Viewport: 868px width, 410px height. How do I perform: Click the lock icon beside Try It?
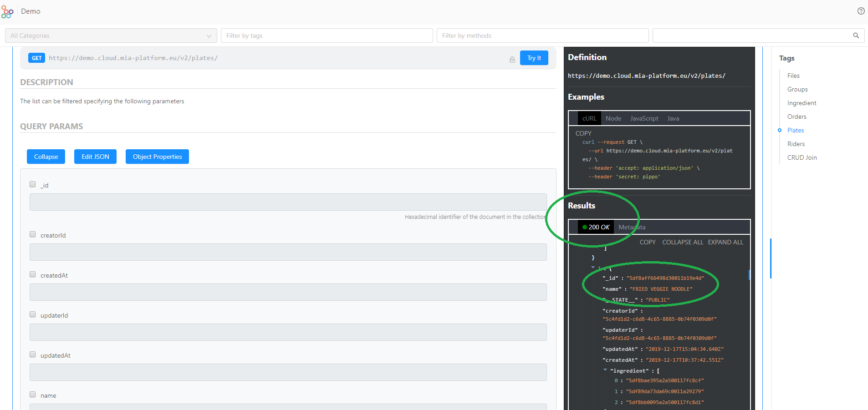point(512,60)
